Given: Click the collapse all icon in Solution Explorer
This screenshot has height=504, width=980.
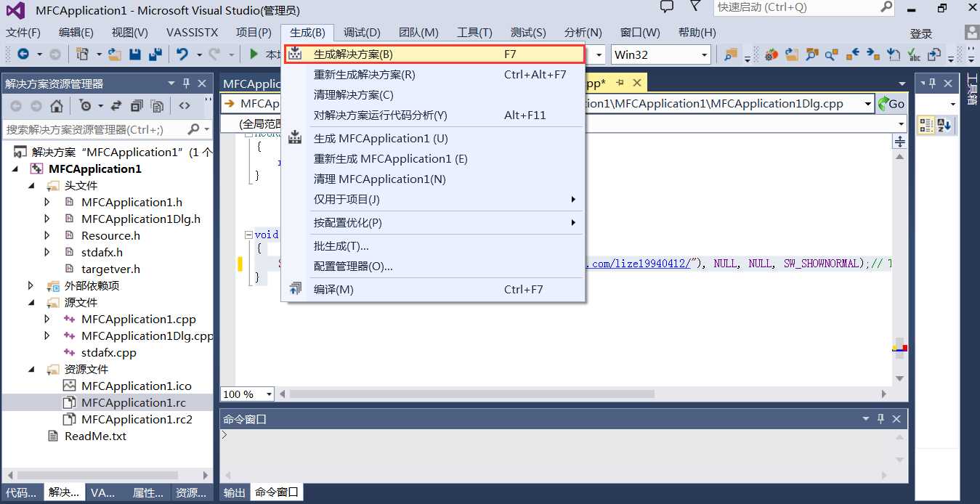Looking at the screenshot, I should point(137,106).
